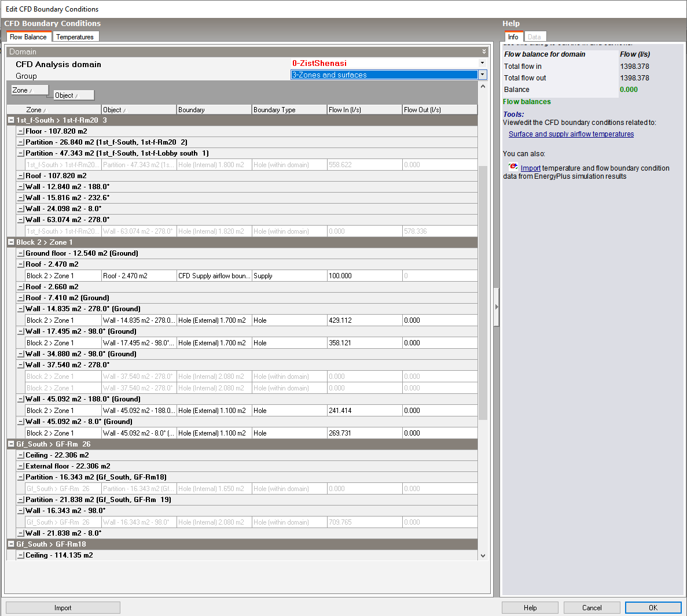Edit the 429.112 flow in cell

[x=365, y=320]
